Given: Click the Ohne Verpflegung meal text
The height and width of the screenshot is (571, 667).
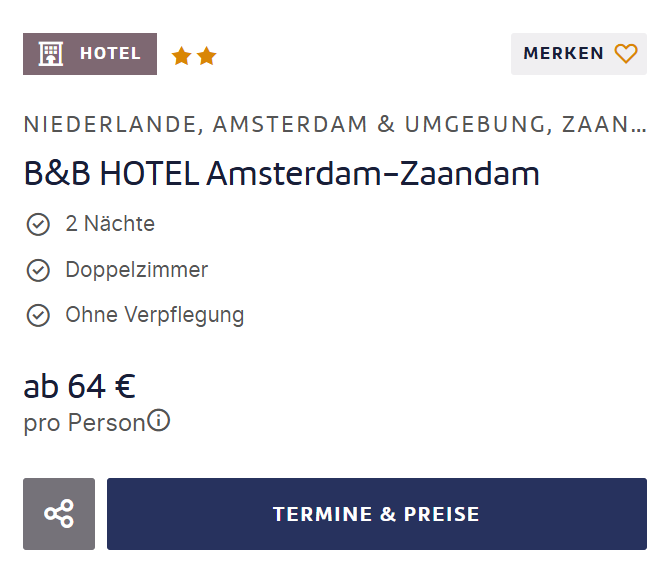Looking at the screenshot, I should pyautogui.click(x=155, y=315).
